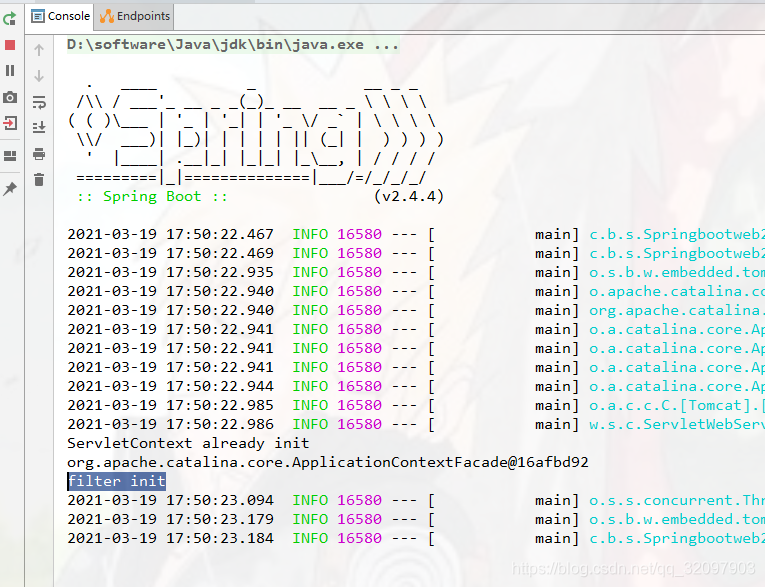Click ':: Spring Boot ::' banner text
The height and width of the screenshot is (587, 765).
(x=152, y=196)
